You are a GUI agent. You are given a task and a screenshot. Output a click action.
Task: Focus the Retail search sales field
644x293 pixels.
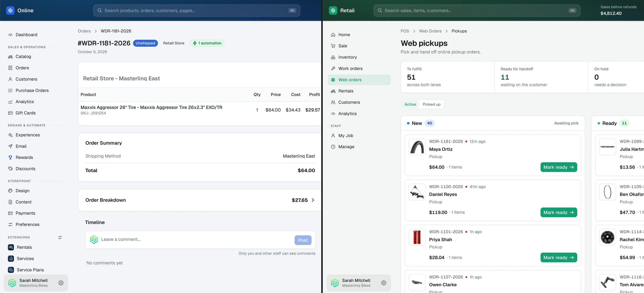pos(477,10)
